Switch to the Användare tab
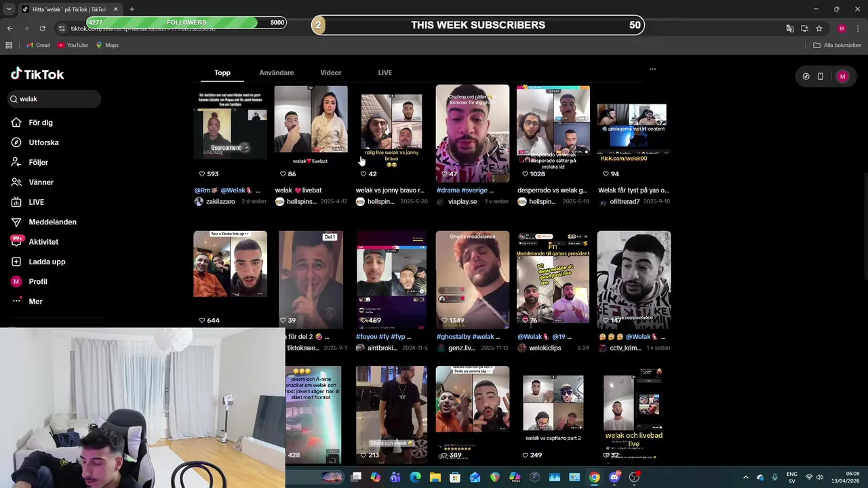The width and height of the screenshot is (868, 488). coord(277,73)
